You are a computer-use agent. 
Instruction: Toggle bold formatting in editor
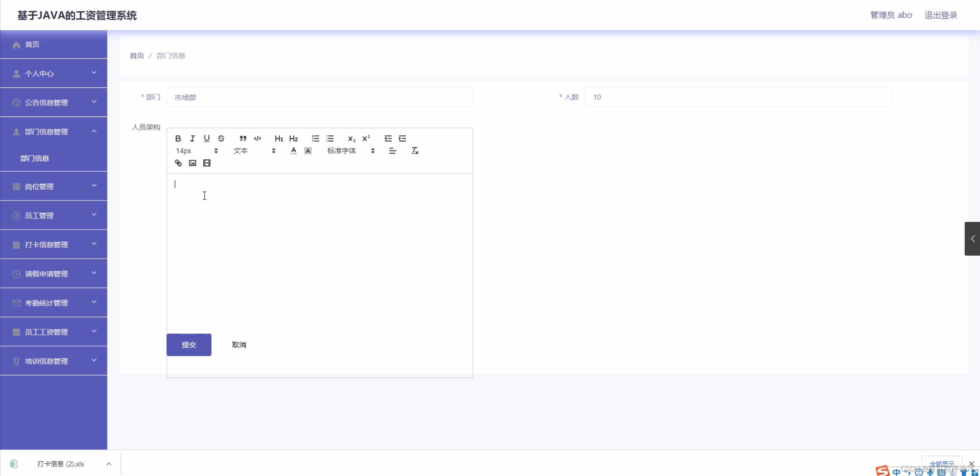tap(178, 138)
